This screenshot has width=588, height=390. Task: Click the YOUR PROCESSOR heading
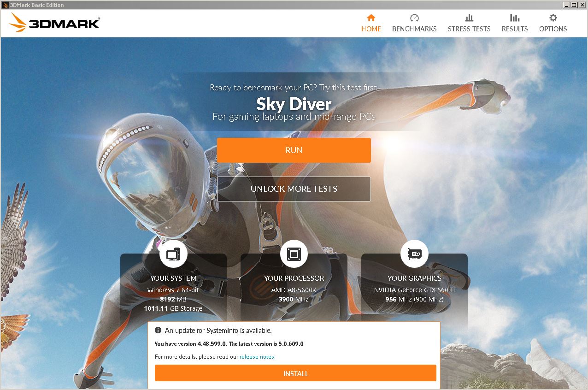(x=294, y=278)
